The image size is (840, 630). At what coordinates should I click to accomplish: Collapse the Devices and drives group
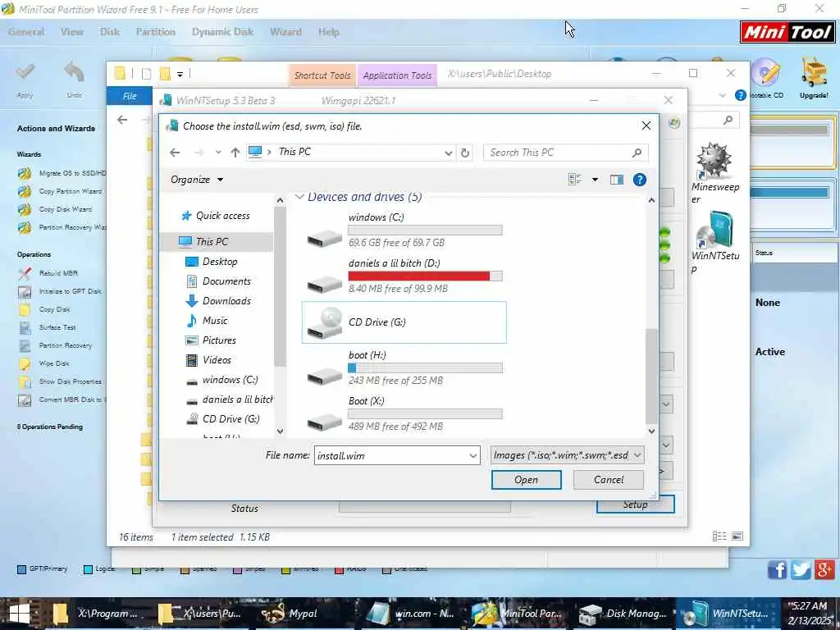pos(299,197)
